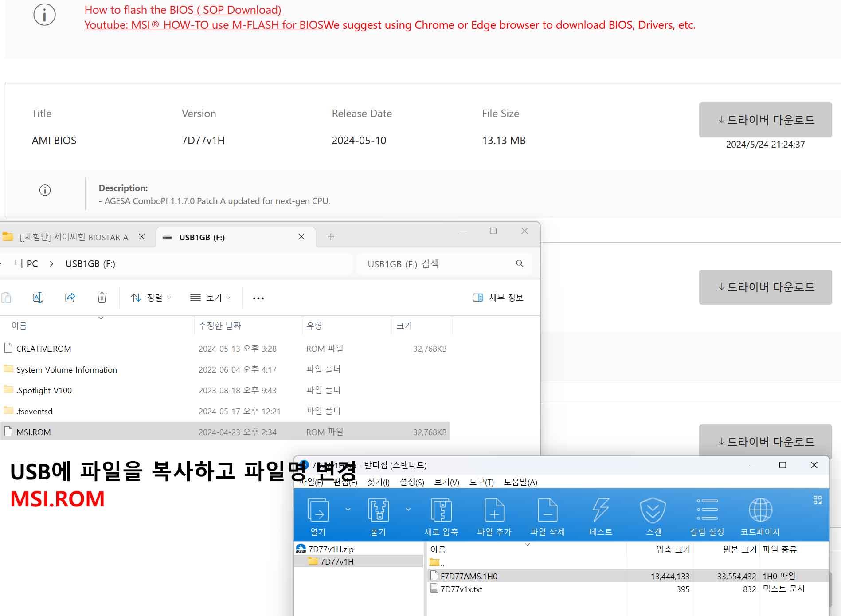Open the Settings (설정) menu in Bandizip
The height and width of the screenshot is (616, 841).
[x=412, y=482]
